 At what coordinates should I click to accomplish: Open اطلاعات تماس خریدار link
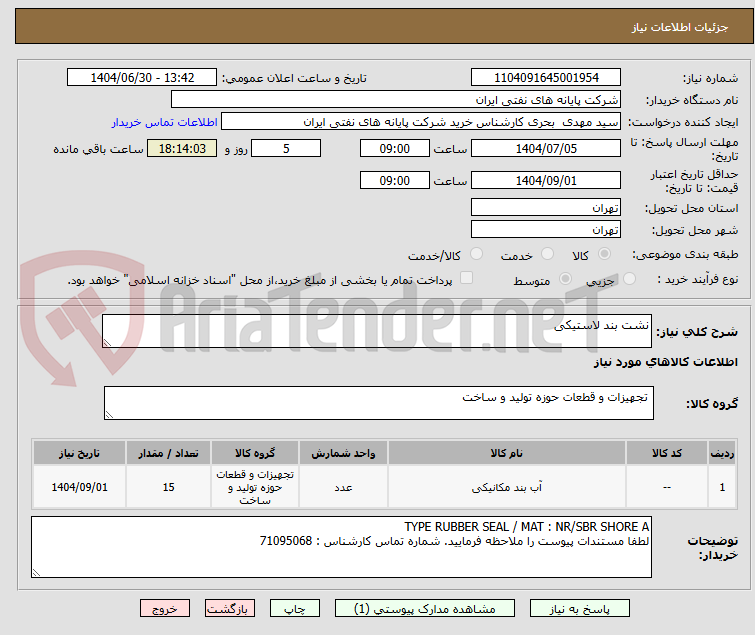(x=165, y=122)
